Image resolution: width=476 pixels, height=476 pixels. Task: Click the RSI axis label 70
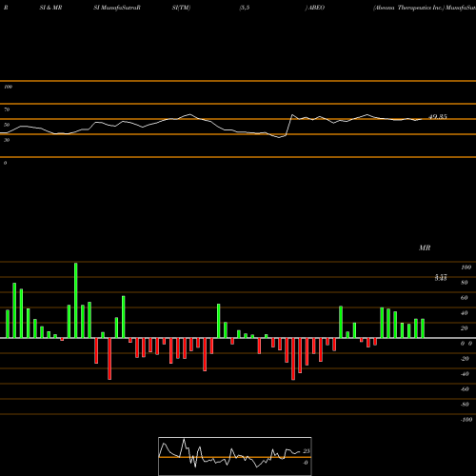7,109
